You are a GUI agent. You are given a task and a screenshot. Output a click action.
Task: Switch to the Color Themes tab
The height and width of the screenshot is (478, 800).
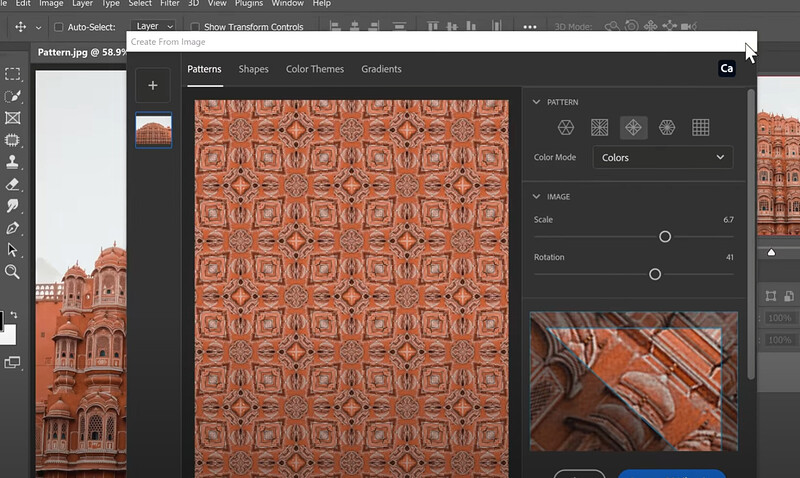[315, 69]
